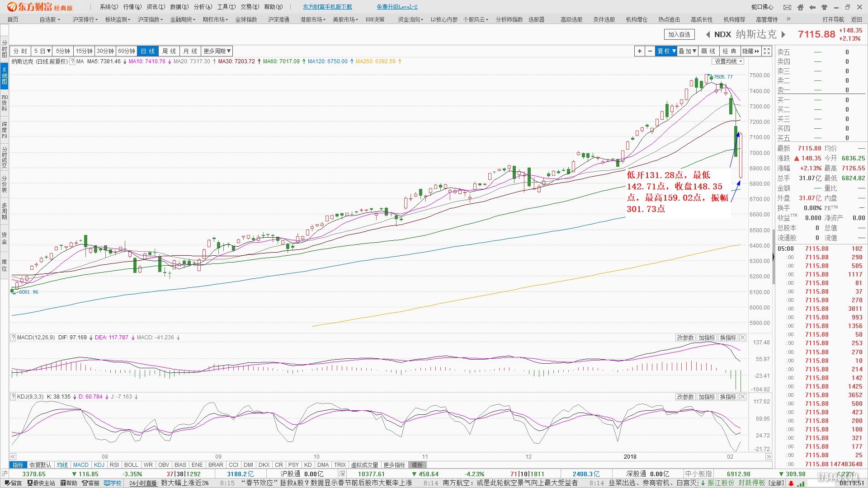Click the back arrow icon in title bar
This screenshot has height=488, width=868.
point(812,7)
